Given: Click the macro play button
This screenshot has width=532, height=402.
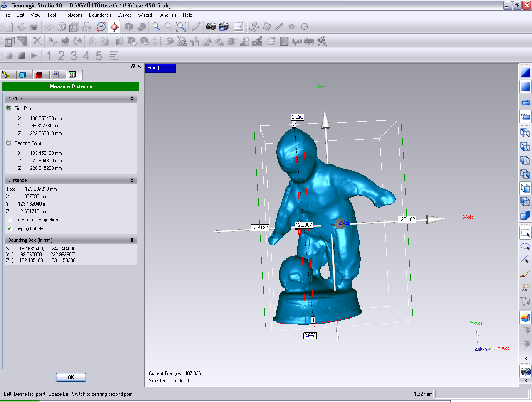Looking at the screenshot, I should click(x=34, y=56).
